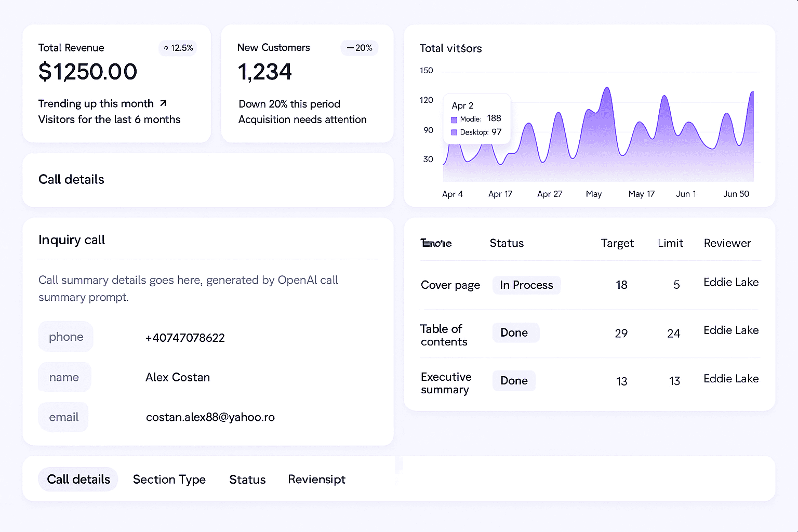Click the Reviewer column header
The width and height of the screenshot is (798, 532).
727,243
